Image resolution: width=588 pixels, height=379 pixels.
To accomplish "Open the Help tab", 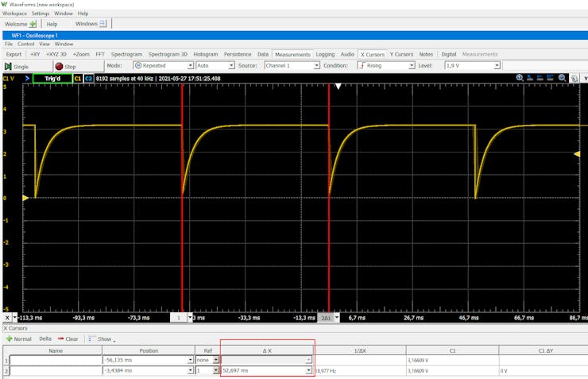I will click(52, 24).
